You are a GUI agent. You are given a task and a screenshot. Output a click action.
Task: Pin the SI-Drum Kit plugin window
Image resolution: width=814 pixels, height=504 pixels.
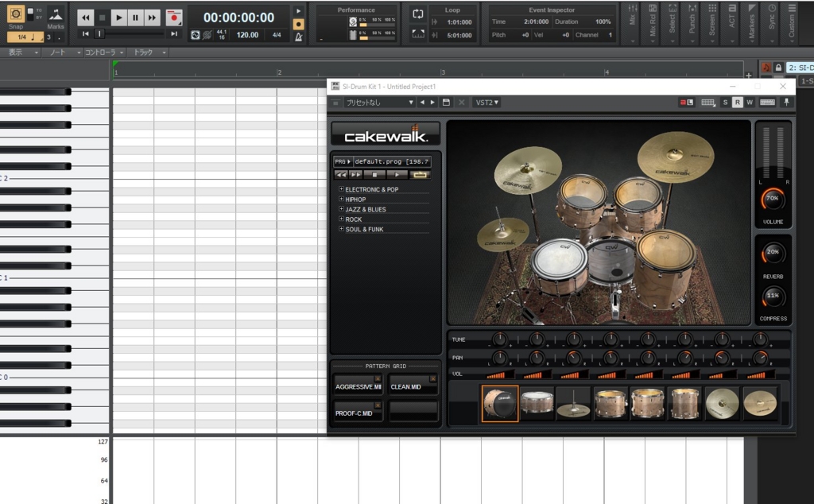click(786, 103)
